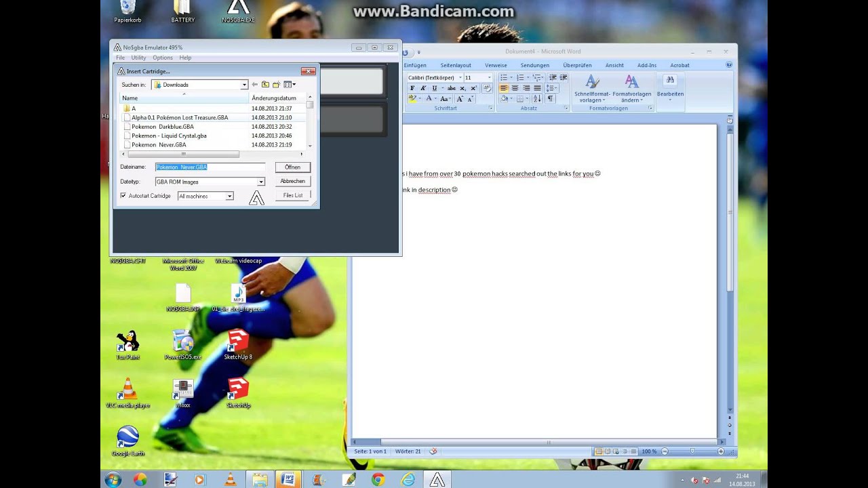Align text right in Word
Image resolution: width=868 pixels, height=488 pixels.
526,88
